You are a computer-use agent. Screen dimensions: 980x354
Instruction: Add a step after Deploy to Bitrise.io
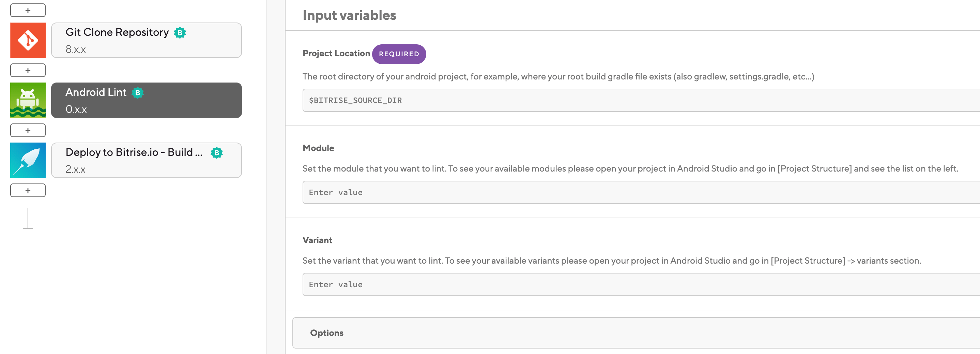(28, 190)
